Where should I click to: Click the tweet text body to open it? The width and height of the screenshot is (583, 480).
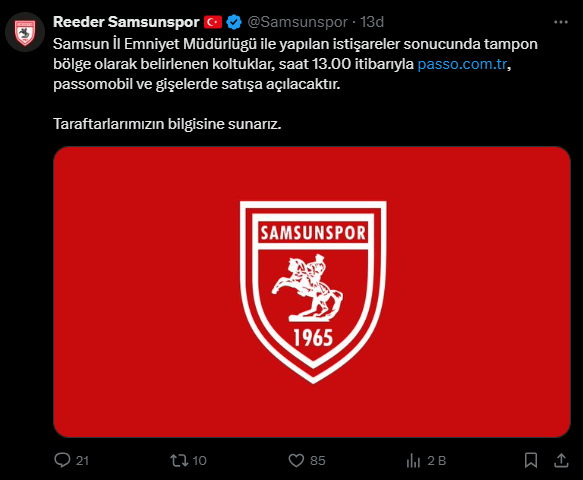[x=296, y=84]
